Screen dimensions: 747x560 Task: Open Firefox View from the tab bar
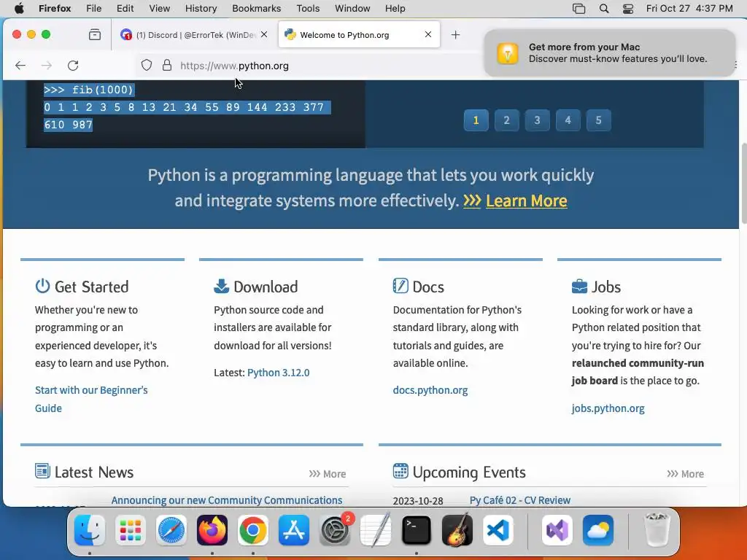pos(95,34)
